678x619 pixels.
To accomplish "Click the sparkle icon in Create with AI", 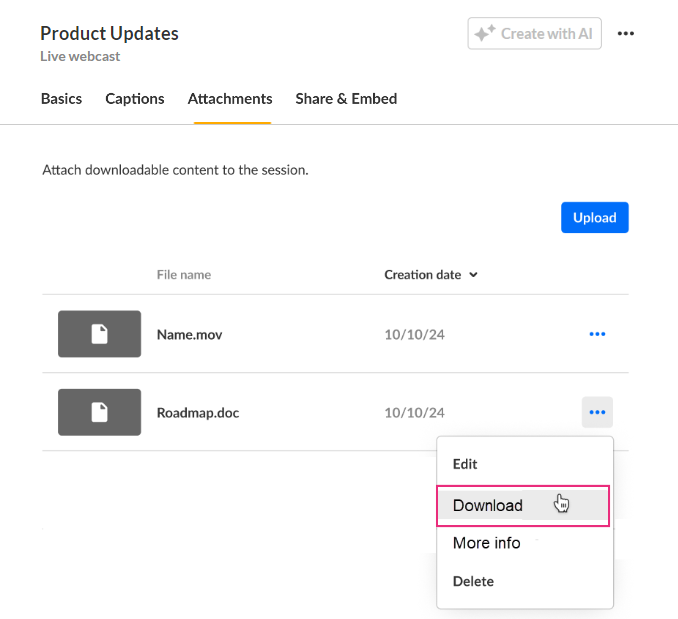I will (x=485, y=34).
